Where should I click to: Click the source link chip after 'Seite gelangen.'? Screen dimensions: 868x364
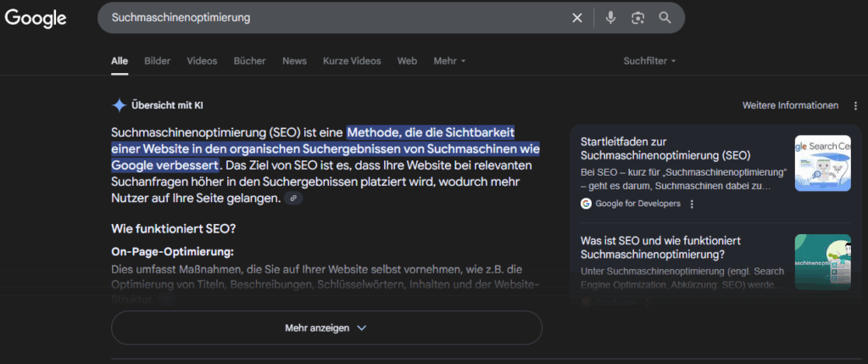(x=293, y=199)
